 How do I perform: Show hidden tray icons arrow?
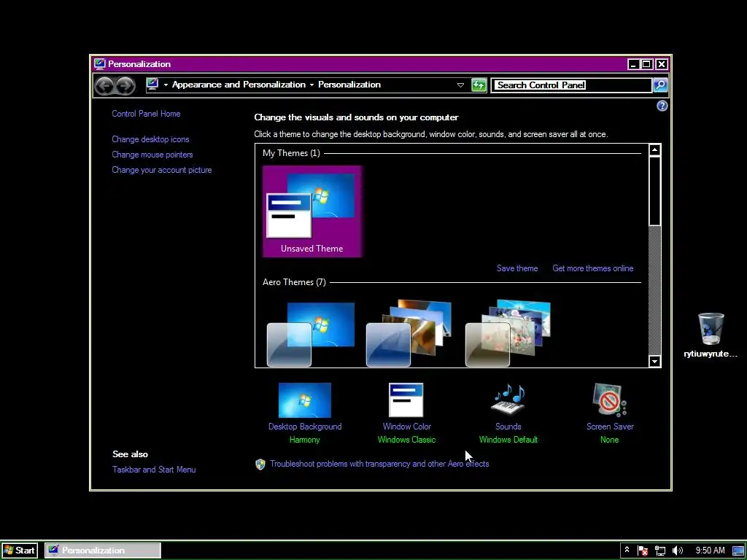tap(627, 550)
